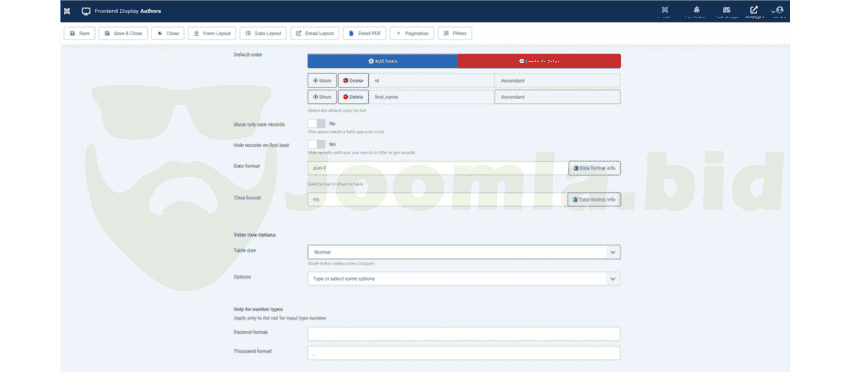The width and height of the screenshot is (850, 372).
Task: Open the Form Layout view
Action: click(x=212, y=34)
